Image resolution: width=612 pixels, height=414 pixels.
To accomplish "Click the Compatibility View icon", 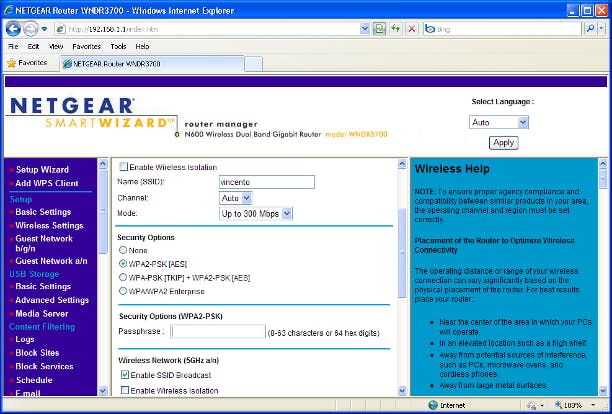I will (379, 29).
